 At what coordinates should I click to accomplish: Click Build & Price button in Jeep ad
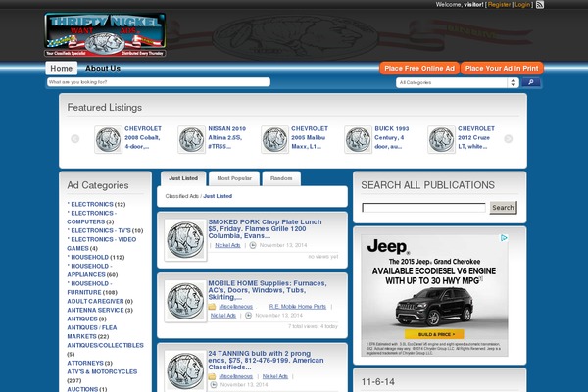point(434,334)
